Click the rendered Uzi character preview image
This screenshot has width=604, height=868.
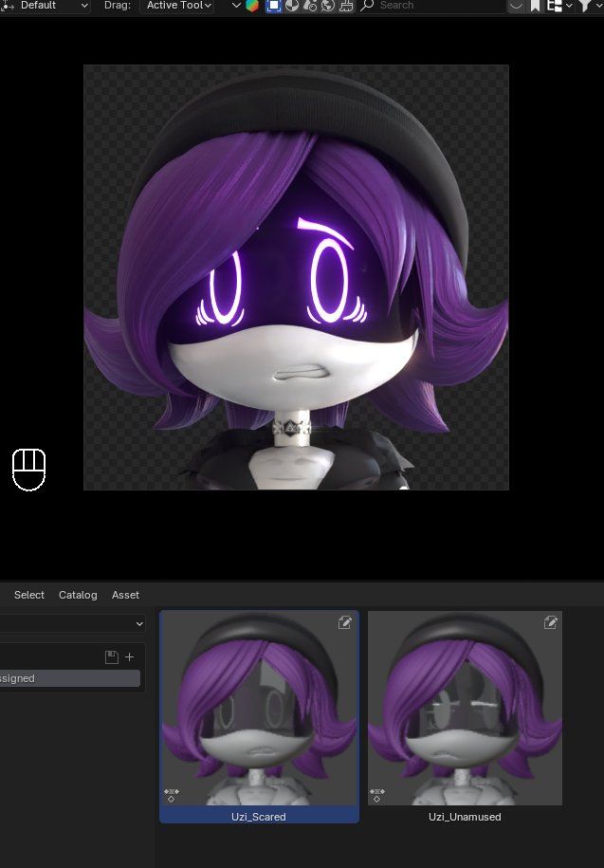296,277
